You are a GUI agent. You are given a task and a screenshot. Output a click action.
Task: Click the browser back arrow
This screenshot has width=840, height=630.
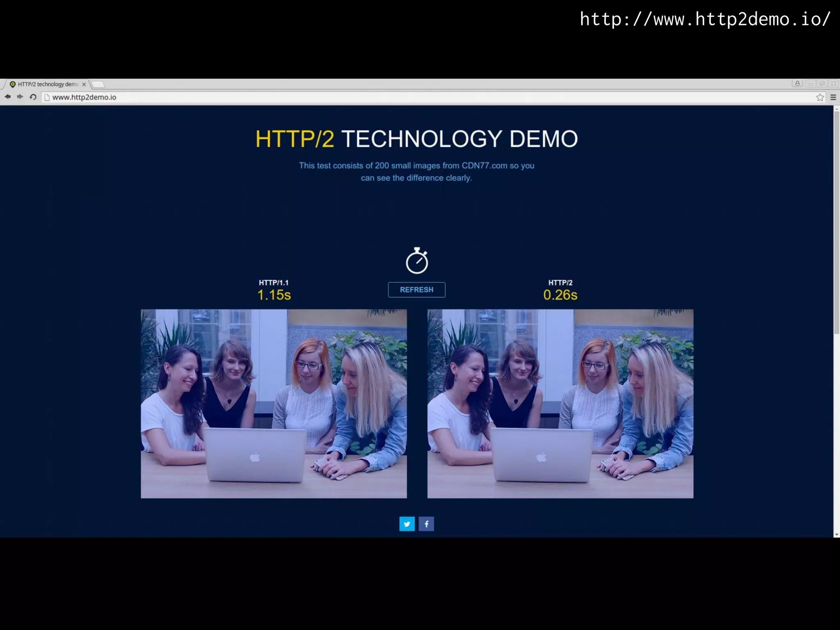pyautogui.click(x=8, y=97)
